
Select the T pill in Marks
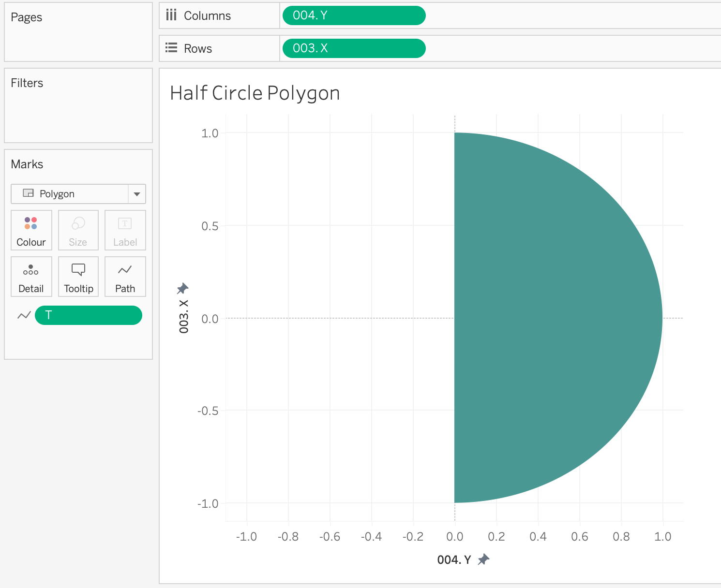click(89, 315)
